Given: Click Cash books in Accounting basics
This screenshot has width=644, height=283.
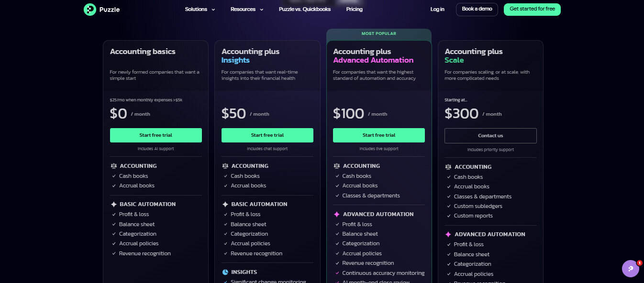Looking at the screenshot, I should pos(133,176).
